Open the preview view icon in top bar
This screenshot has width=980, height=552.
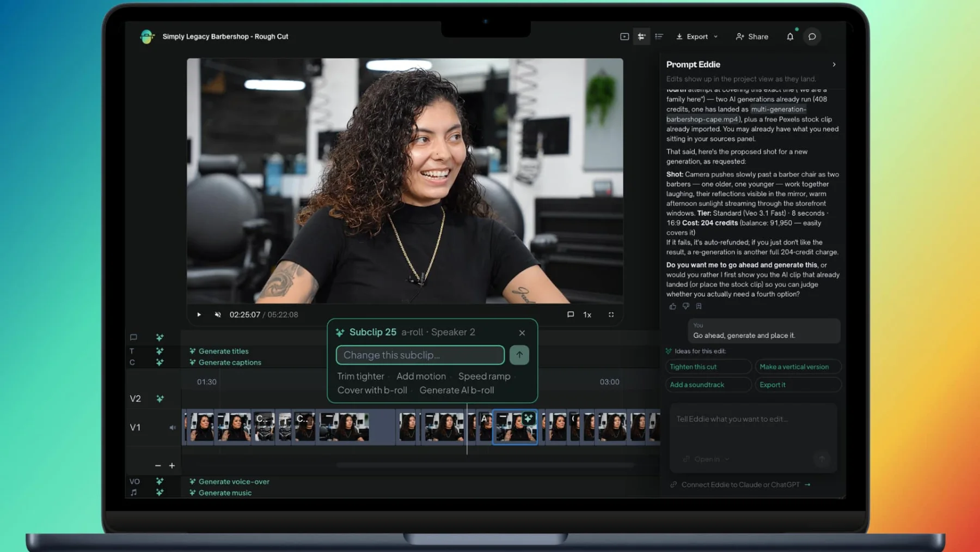click(624, 37)
